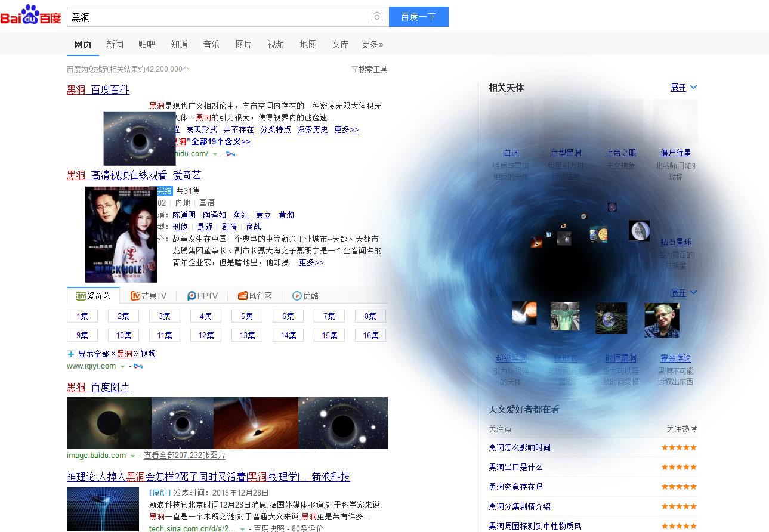Click the BLACK HOLE TV drama poster
Image resolution: width=769 pixels, height=532 pixels.
(121, 234)
